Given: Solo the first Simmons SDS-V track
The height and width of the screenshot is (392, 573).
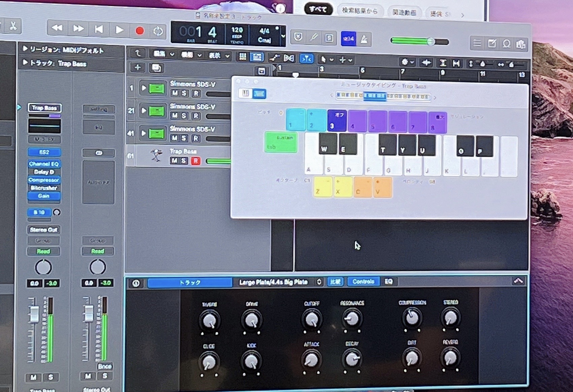Looking at the screenshot, I should point(184,93).
